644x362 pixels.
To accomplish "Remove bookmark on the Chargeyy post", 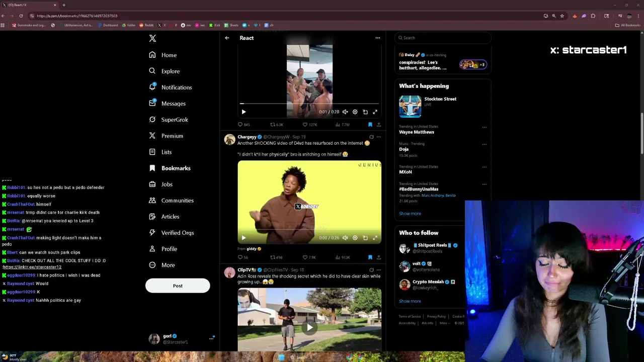I will 370,257.
